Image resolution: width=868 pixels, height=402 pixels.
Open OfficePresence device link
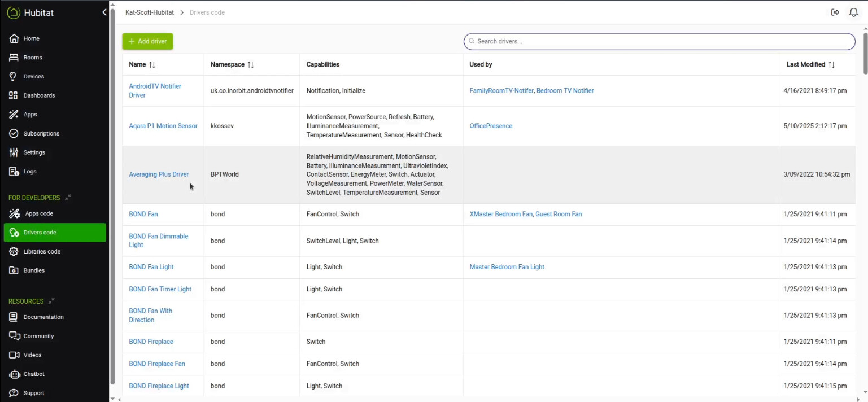coord(491,126)
